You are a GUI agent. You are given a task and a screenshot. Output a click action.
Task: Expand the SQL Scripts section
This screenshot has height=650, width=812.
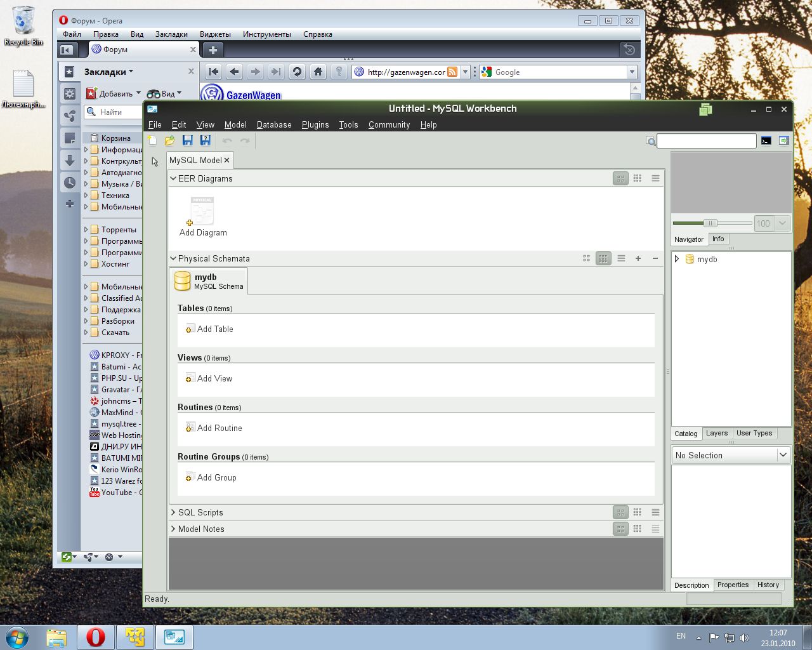pos(173,512)
